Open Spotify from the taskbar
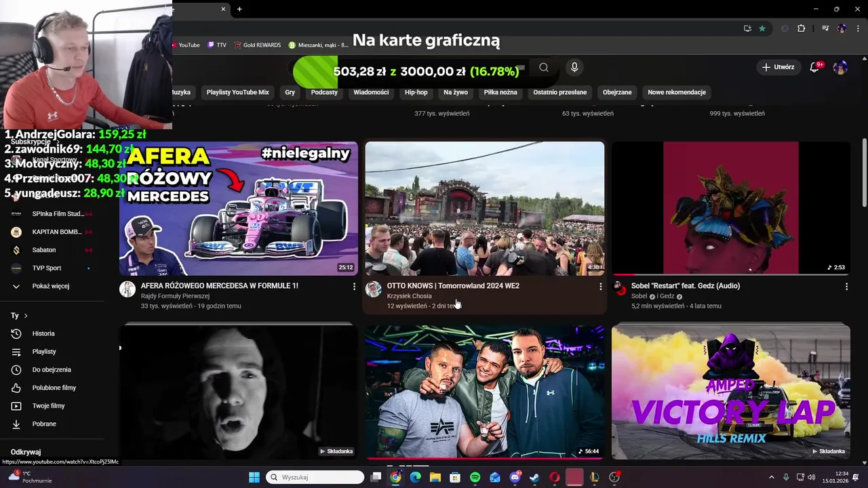 pyautogui.click(x=475, y=477)
